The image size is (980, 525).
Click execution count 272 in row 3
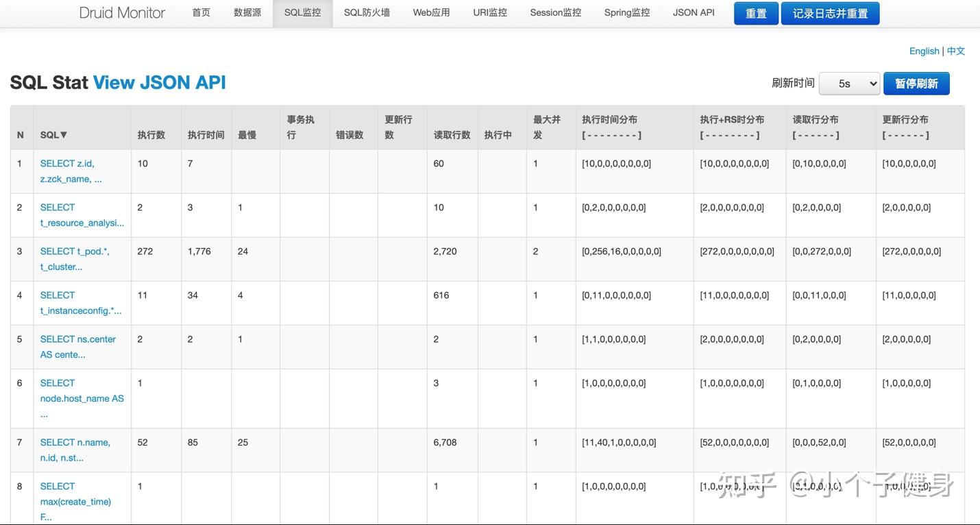(x=145, y=252)
